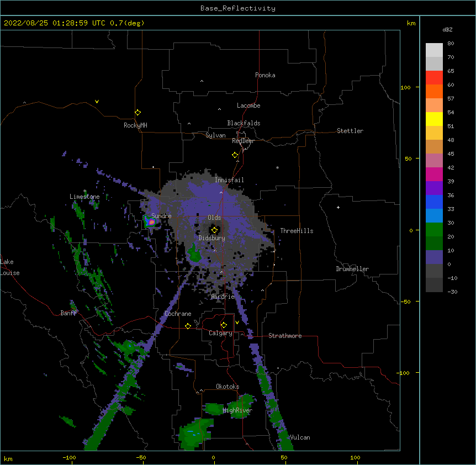Select the green swatch between 30 and 20 dBZ
The image size is (476, 465).
click(x=434, y=230)
